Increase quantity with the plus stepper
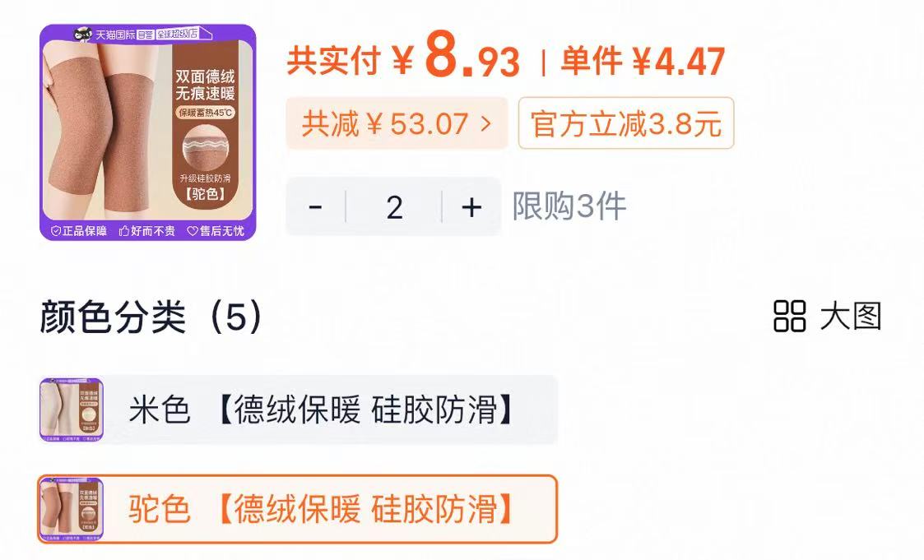 [471, 207]
